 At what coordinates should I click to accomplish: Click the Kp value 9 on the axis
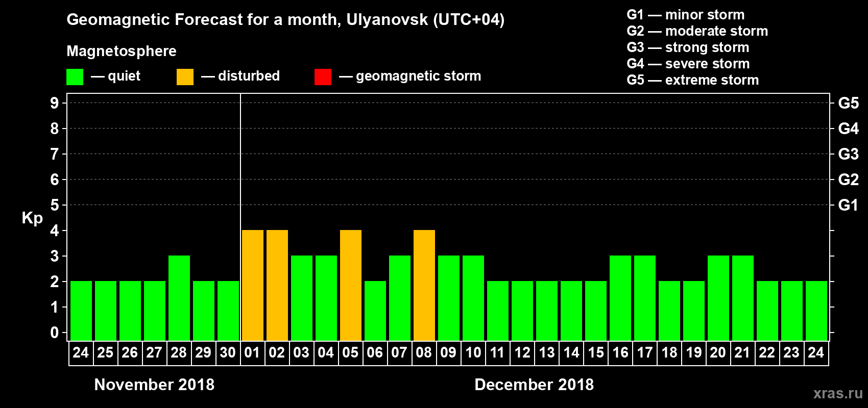tap(55, 103)
